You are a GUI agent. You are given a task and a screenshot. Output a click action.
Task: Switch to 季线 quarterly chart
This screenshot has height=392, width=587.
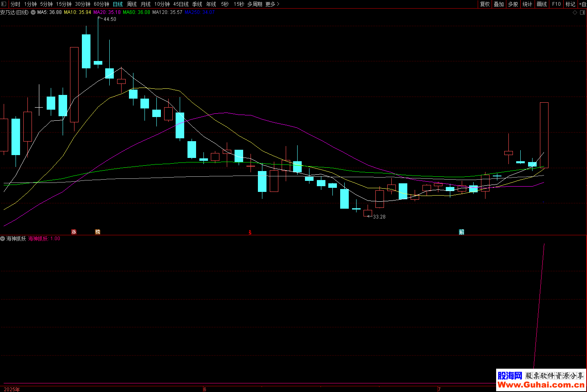tap(197, 4)
